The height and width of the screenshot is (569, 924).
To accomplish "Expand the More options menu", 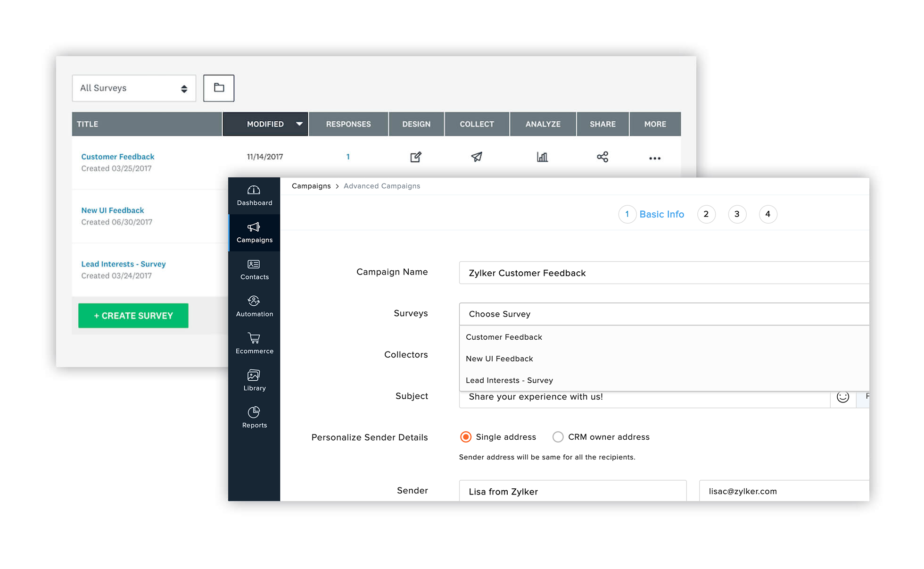I will [x=655, y=157].
